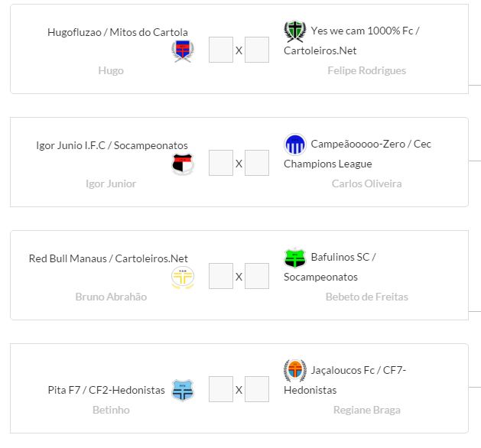Click the Hugofluzao score input box
Screen dimensions: 481x448
(221, 50)
